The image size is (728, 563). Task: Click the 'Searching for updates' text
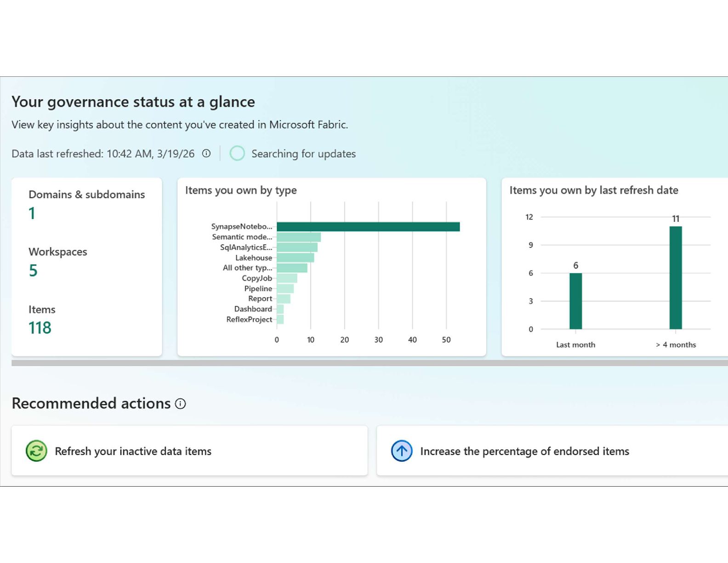[303, 154]
